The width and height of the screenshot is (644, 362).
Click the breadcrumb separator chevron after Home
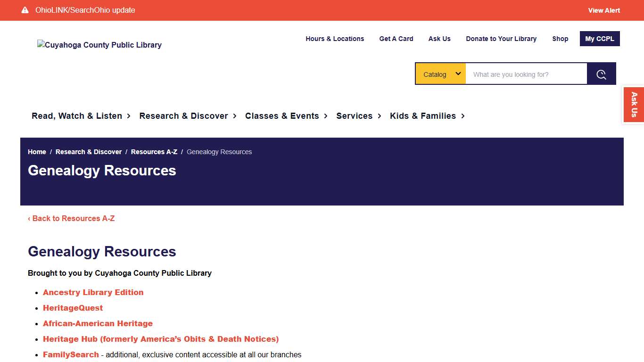tap(50, 152)
